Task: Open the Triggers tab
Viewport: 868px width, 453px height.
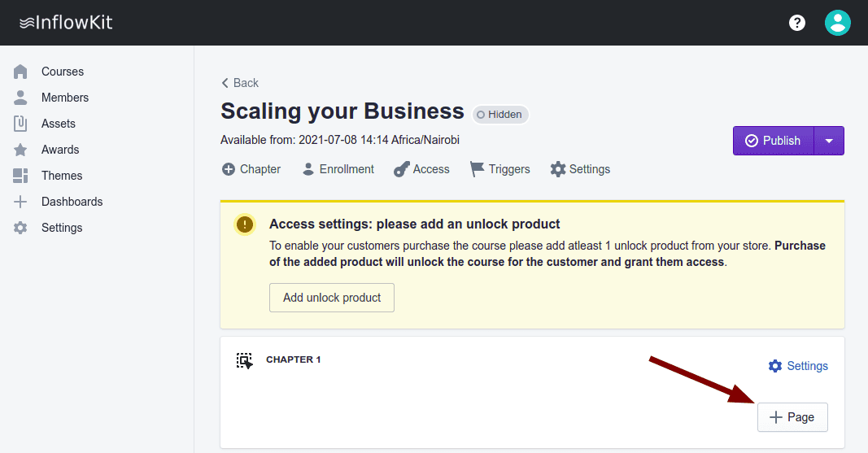Action: (x=500, y=169)
